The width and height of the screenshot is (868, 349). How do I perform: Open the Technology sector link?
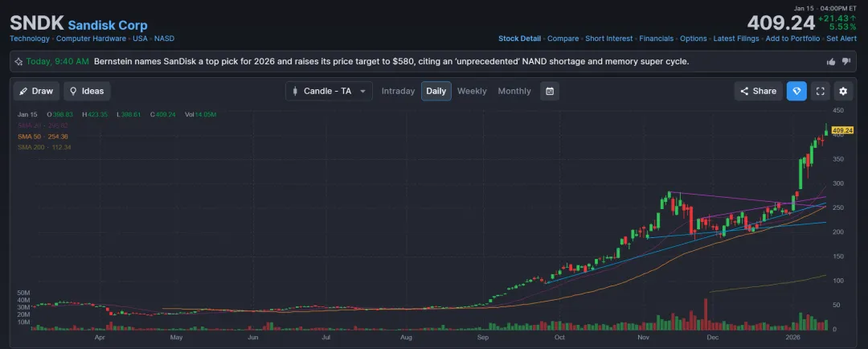[x=30, y=39]
